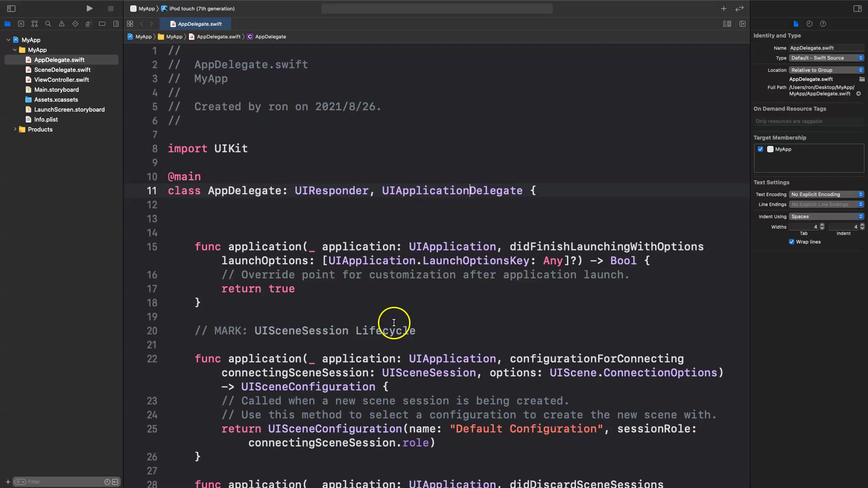Viewport: 868px width, 488px height.
Task: Open the Type Default - Swift Source dropdown
Action: pos(826,58)
